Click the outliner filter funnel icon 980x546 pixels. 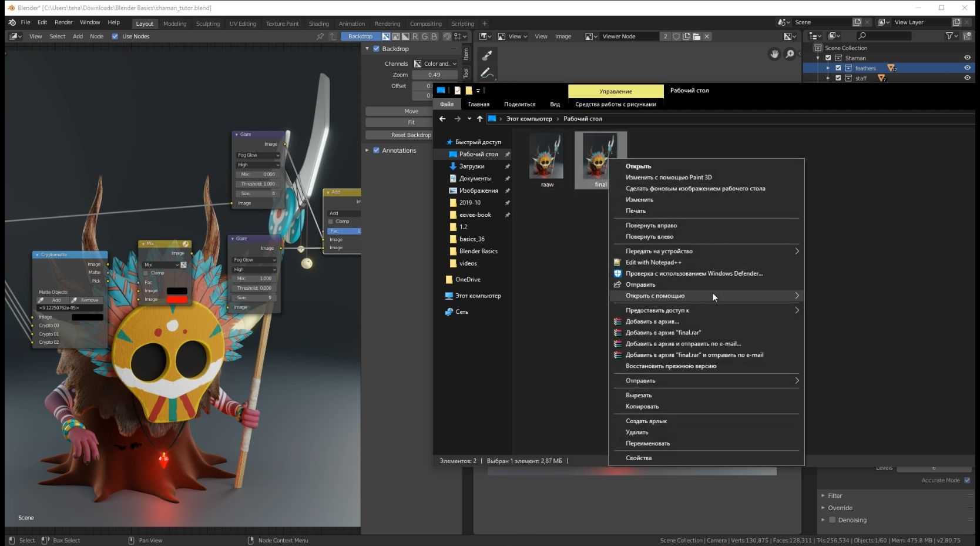point(949,36)
